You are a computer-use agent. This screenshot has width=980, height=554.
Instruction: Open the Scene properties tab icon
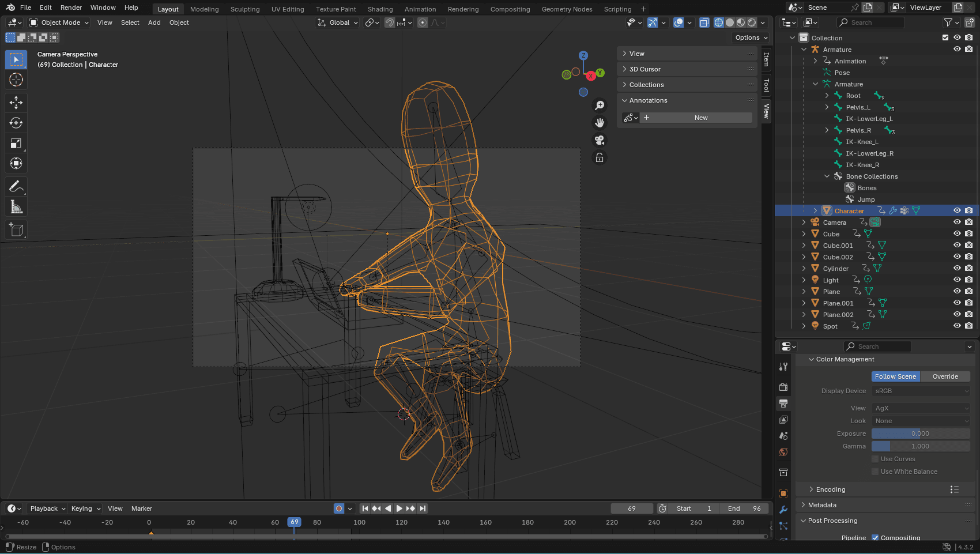point(783,436)
